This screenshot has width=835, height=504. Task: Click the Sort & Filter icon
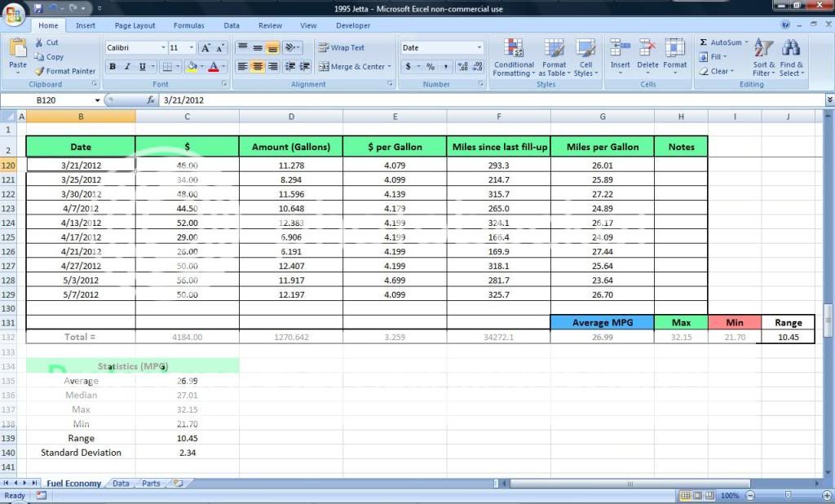coord(763,48)
